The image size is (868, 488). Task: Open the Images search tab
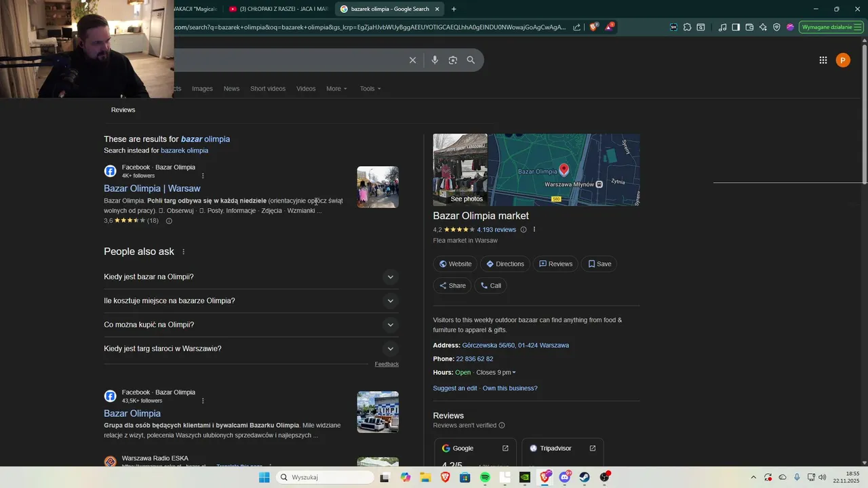pos(202,89)
